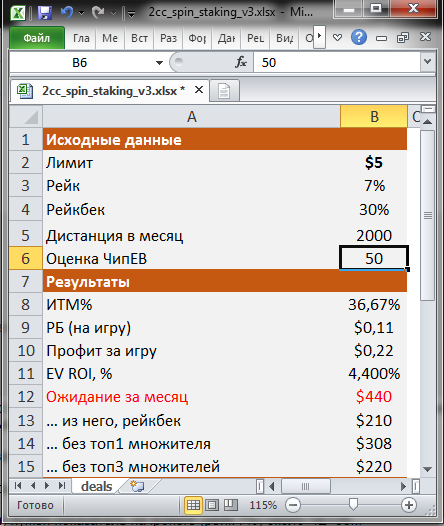Go to the next sheet tab arrow
Screen dimensions: 444x526
(x=47, y=486)
